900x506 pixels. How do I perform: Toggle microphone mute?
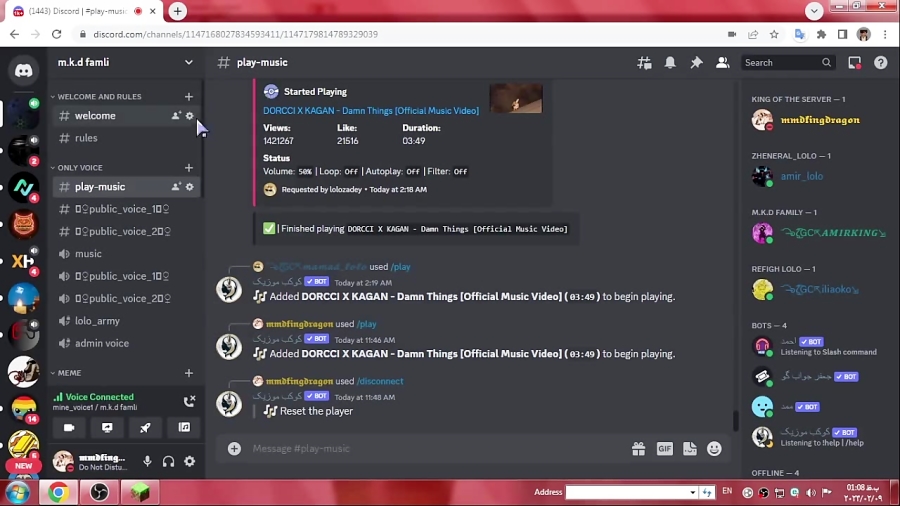(148, 461)
